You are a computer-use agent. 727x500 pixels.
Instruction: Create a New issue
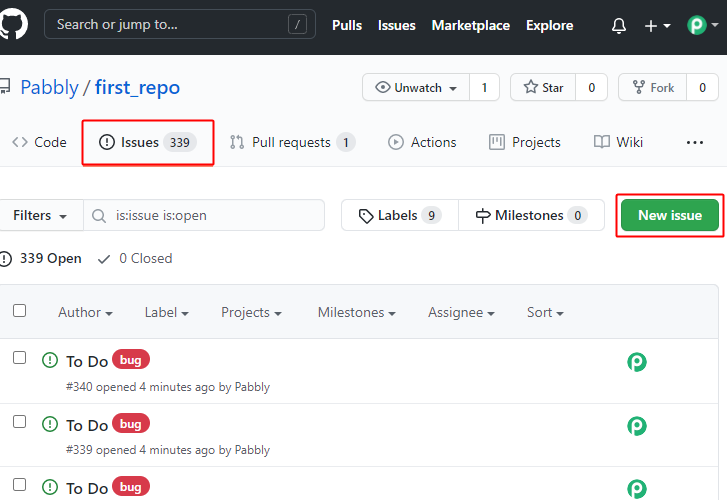[670, 215]
